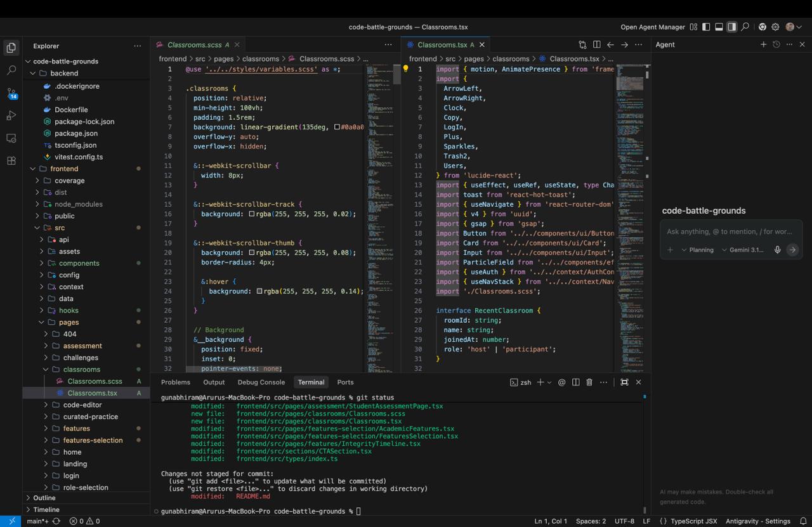
Task: Open the Run and Debug view
Action: tap(11, 115)
